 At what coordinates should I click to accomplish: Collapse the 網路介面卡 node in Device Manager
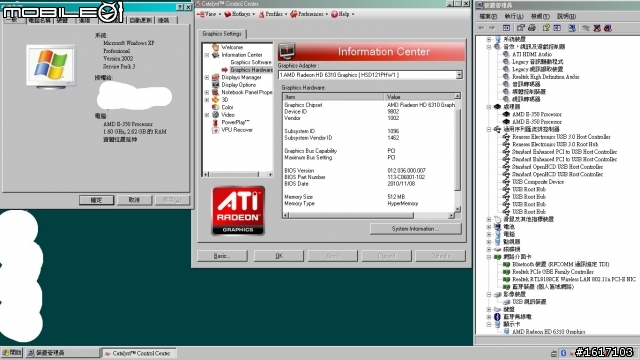tap(489, 257)
